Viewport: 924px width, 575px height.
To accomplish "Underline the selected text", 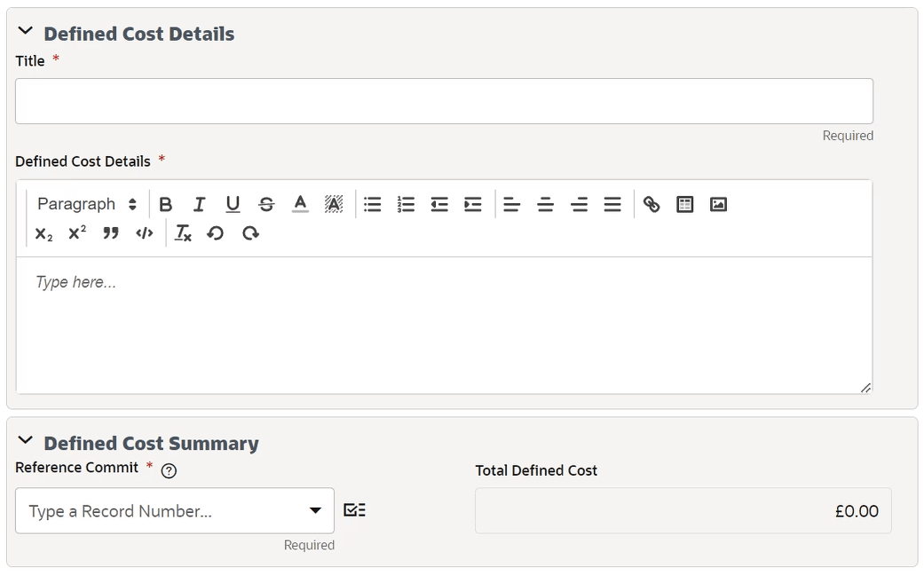I will pyautogui.click(x=233, y=204).
